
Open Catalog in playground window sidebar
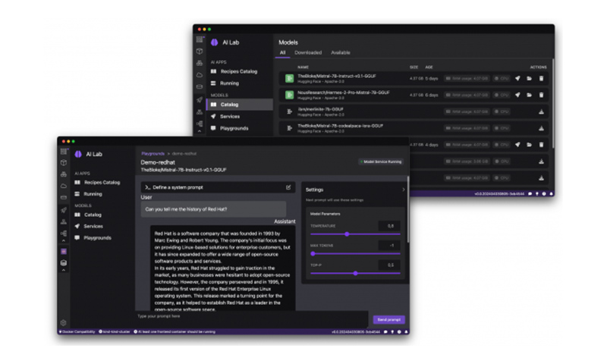click(x=93, y=215)
